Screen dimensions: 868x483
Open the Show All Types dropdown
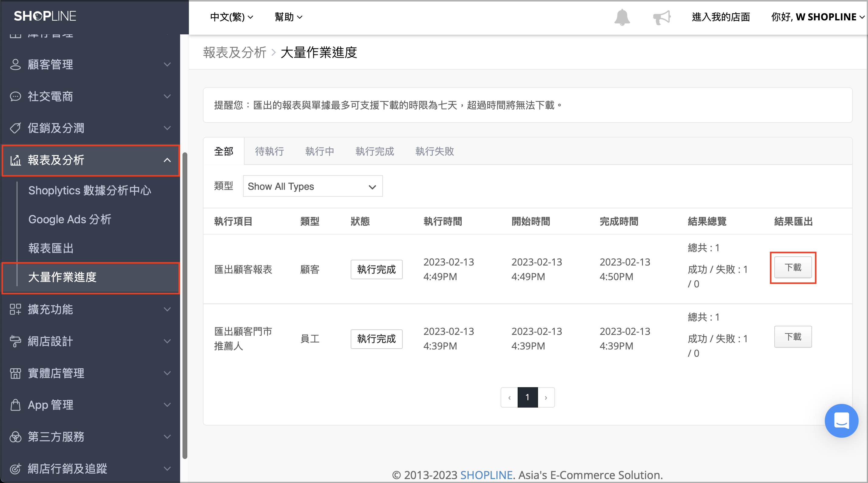coord(313,186)
